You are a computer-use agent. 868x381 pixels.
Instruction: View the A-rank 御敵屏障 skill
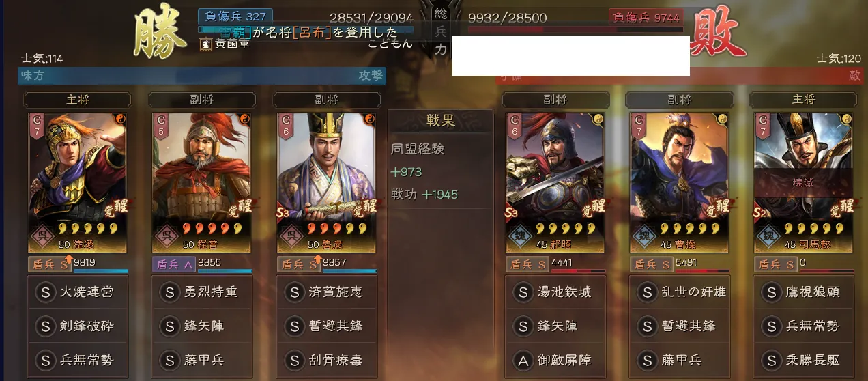coord(555,360)
